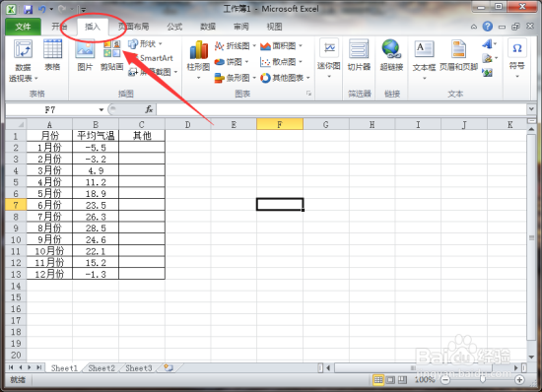
Task: Insert an Object icon in Text group
Action: click(488, 73)
